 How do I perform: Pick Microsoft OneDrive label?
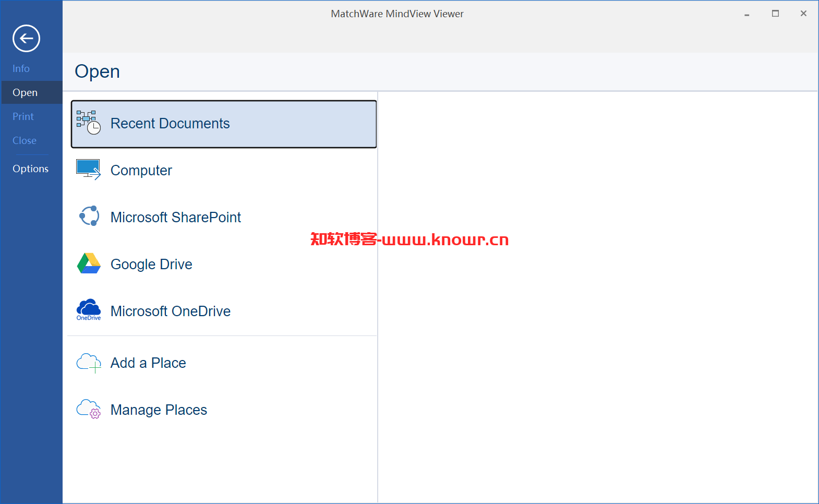pos(171,311)
